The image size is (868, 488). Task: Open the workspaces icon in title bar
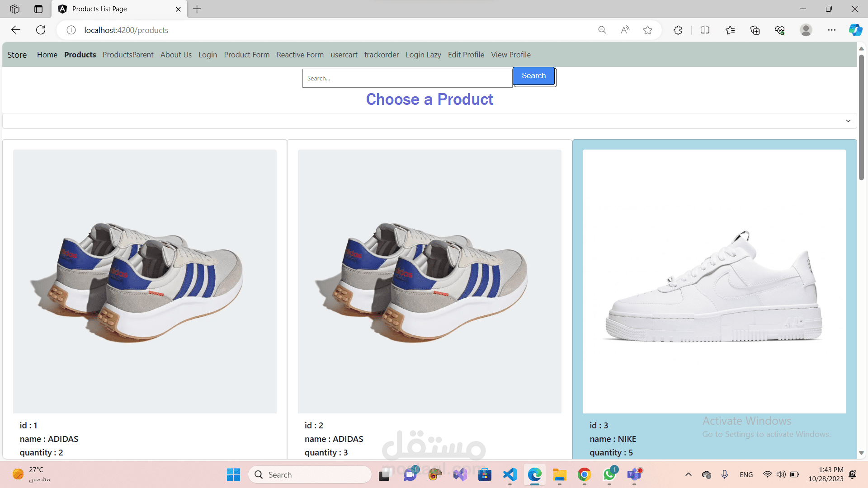click(x=14, y=9)
